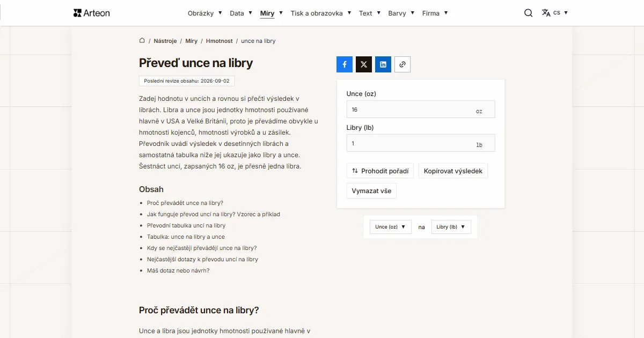Open the Obrázky menu
This screenshot has height=338, width=644.
(204, 13)
